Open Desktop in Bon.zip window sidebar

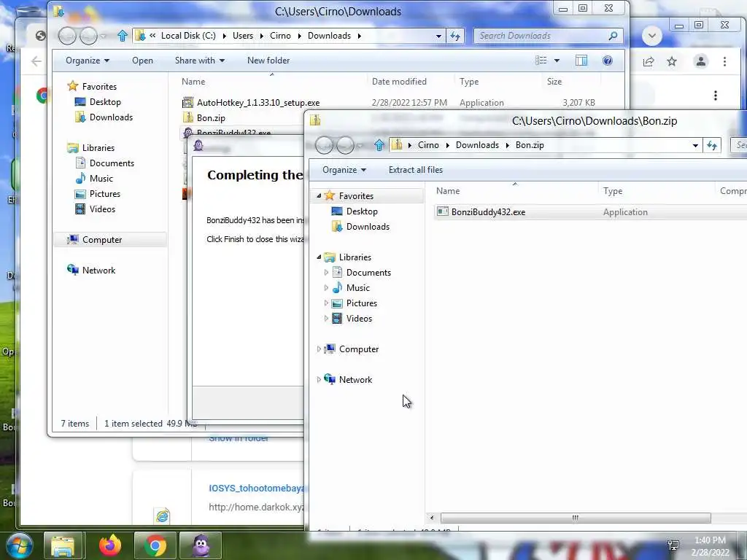click(362, 211)
